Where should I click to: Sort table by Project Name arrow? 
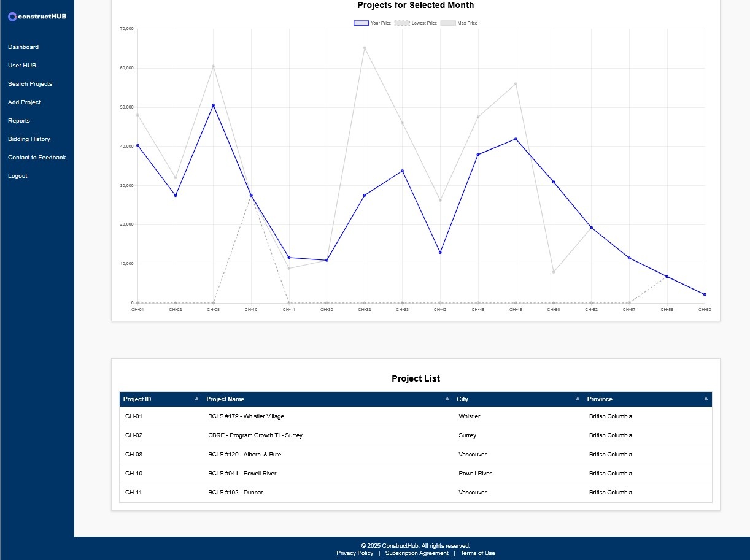447,399
